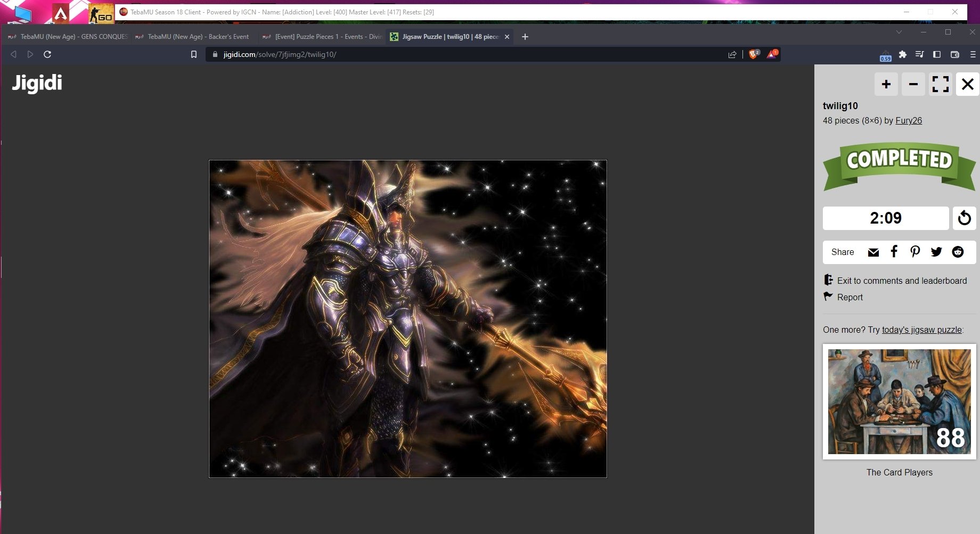Open the media playlist icon
This screenshot has height=534, width=980.
(920, 54)
